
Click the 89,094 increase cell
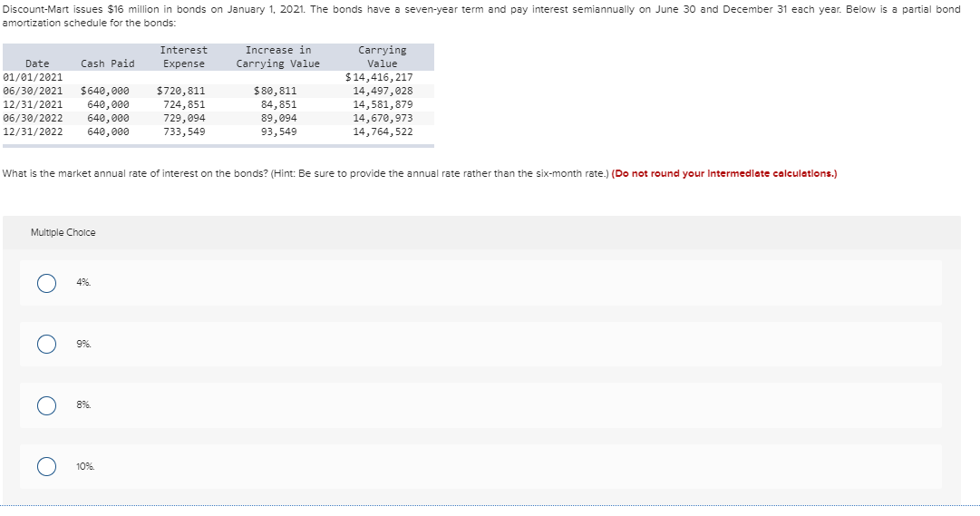tap(278, 118)
